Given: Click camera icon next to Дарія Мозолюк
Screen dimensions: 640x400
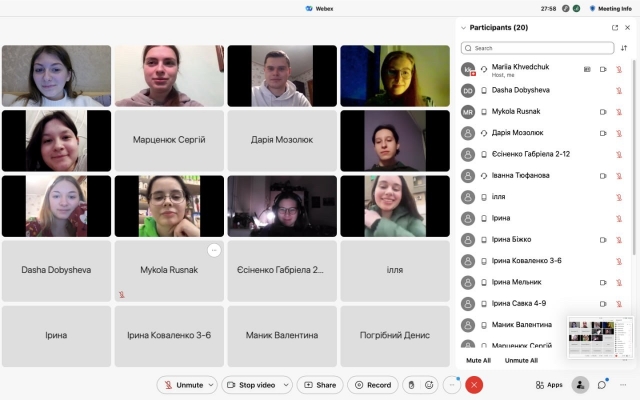Looking at the screenshot, I should [x=603, y=133].
